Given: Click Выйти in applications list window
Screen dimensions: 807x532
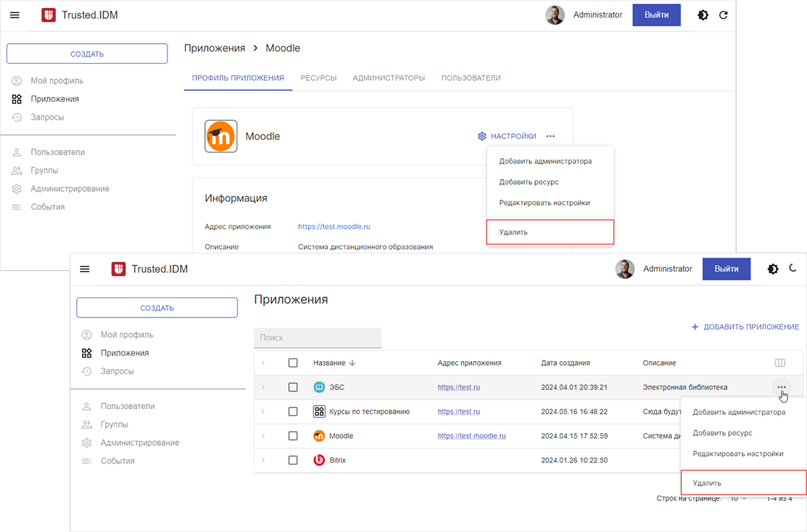Looking at the screenshot, I should click(x=726, y=269).
